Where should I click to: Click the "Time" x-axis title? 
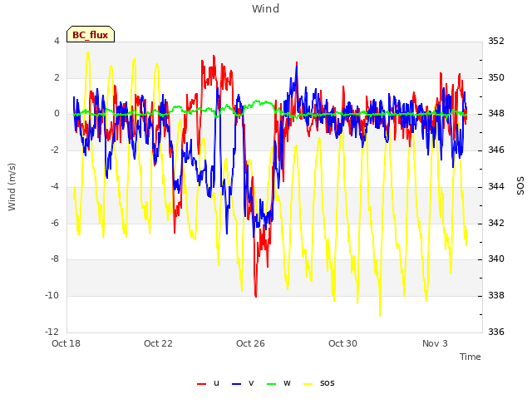(470, 357)
